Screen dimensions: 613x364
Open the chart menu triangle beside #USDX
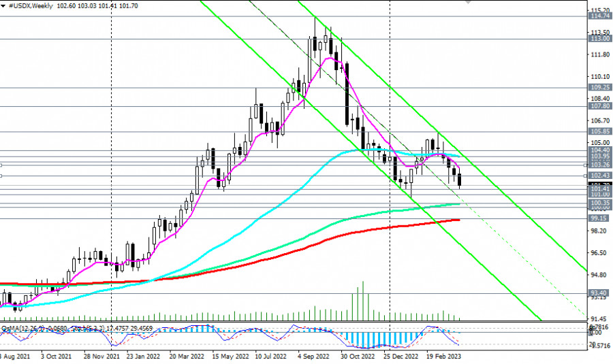(x=4, y=5)
